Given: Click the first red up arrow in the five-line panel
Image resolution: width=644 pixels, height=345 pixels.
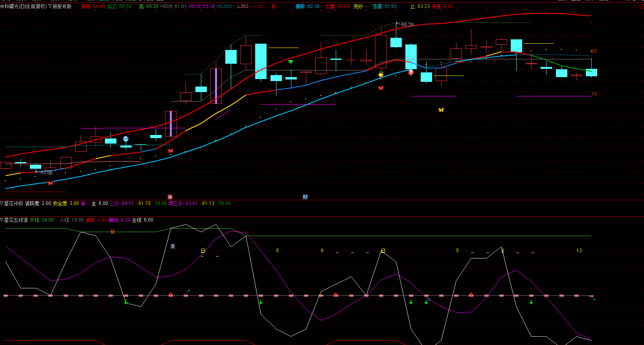Looking at the screenshot, I should pos(171,294).
